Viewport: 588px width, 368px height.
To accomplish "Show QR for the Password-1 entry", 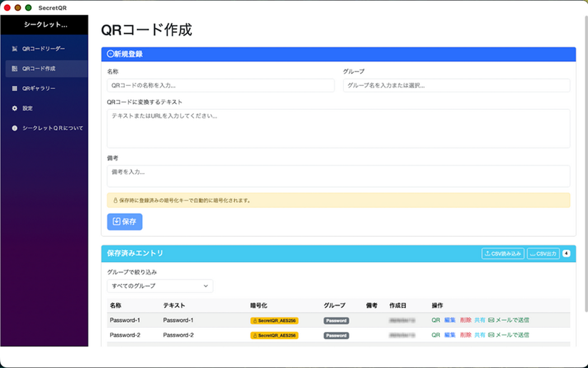I will [x=436, y=320].
